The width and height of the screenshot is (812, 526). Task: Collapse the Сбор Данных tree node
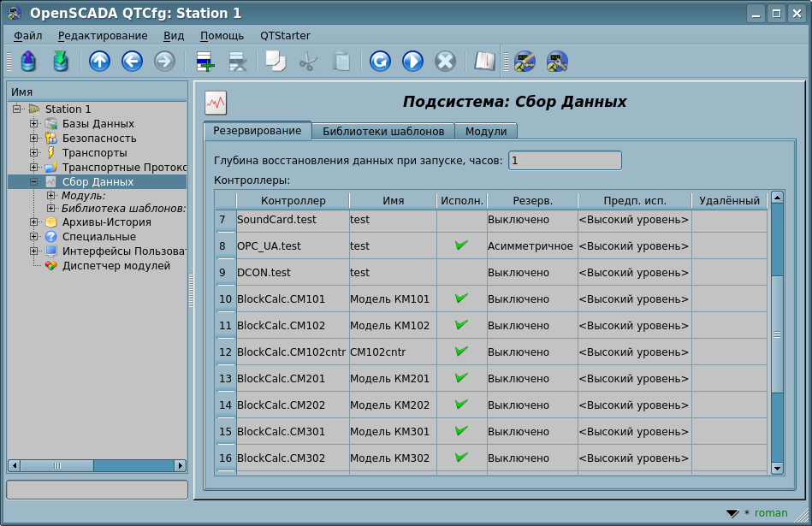(34, 182)
